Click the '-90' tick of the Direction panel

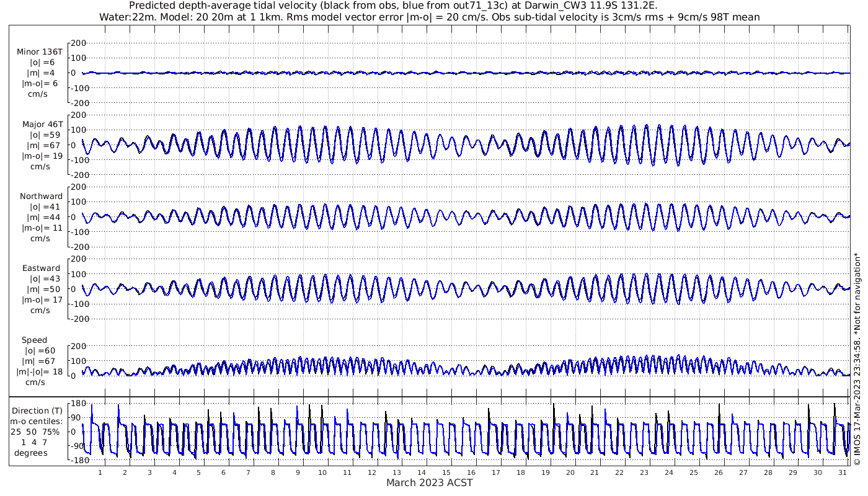[77, 446]
